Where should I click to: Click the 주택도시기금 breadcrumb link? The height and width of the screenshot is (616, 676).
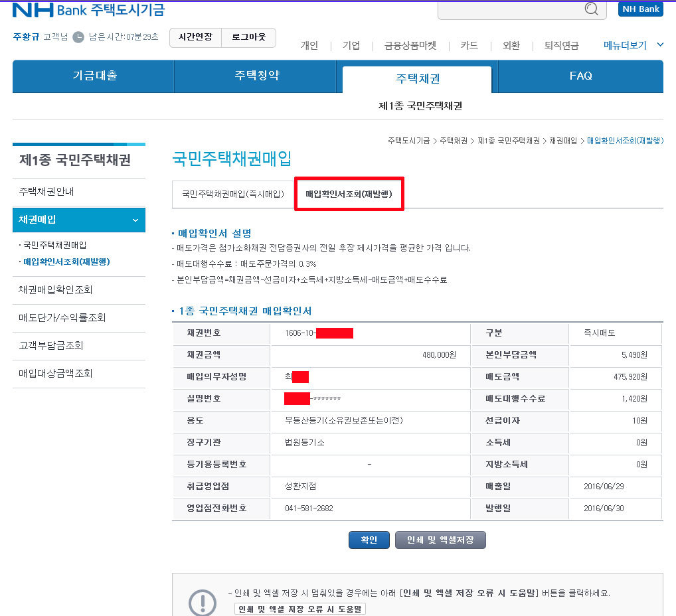pyautogui.click(x=408, y=141)
